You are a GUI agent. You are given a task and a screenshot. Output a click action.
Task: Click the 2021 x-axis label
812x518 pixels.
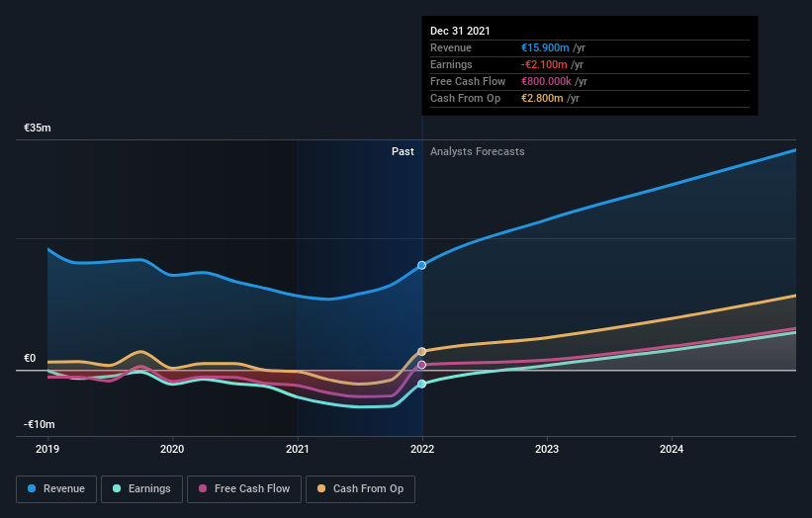pyautogui.click(x=298, y=449)
